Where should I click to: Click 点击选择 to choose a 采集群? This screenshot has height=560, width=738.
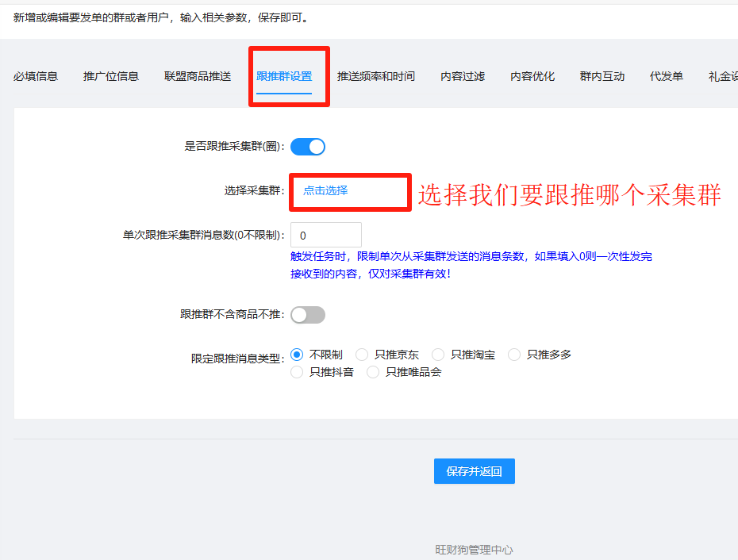325,191
